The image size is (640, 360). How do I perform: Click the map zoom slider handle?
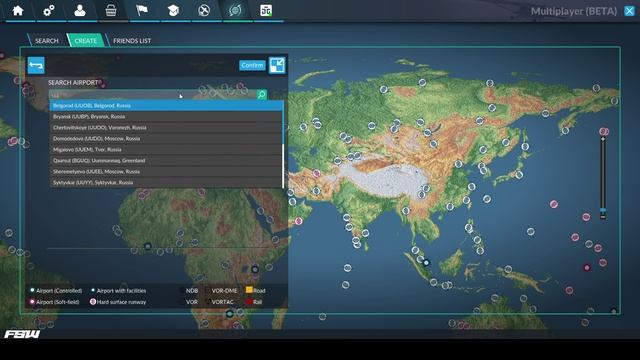point(602,211)
